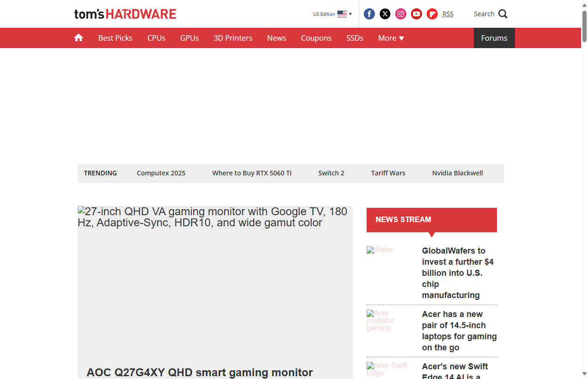Viewport: 588px width, 379px height.
Task: Visit the Instagram social icon
Action: (x=401, y=14)
